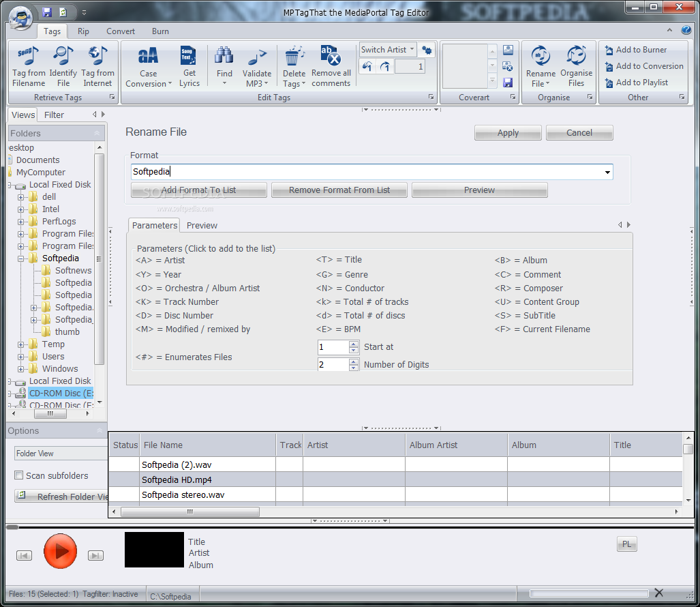
Task: Open Case Conversion tool
Action: pyautogui.click(x=148, y=67)
